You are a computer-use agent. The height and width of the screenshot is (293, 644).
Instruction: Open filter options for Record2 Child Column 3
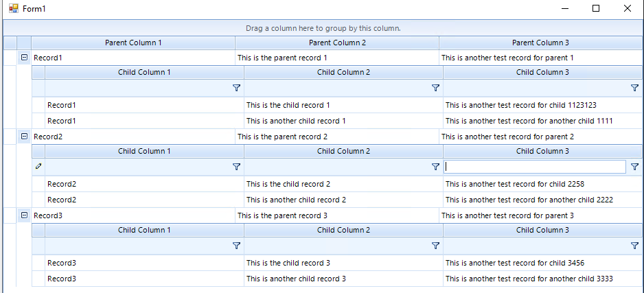point(634,167)
